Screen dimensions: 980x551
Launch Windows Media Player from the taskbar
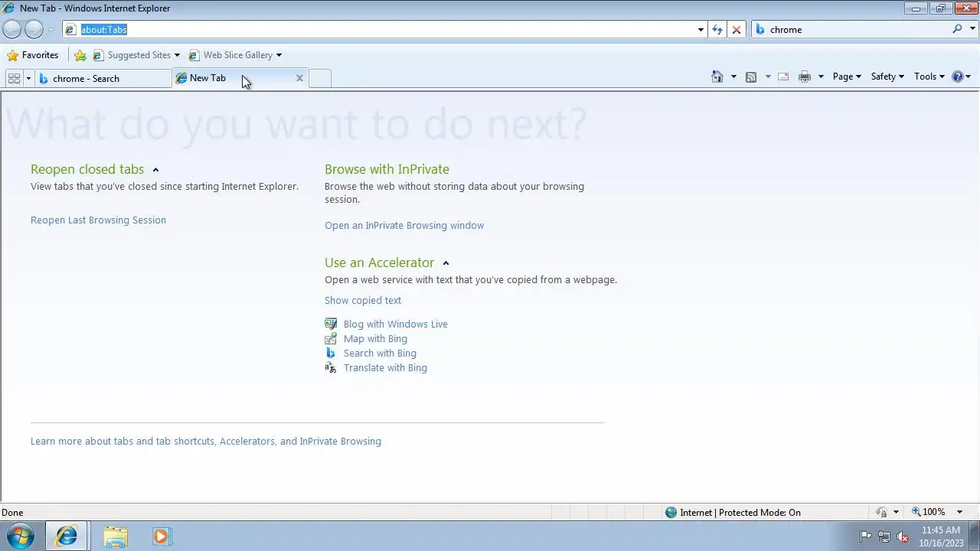161,536
